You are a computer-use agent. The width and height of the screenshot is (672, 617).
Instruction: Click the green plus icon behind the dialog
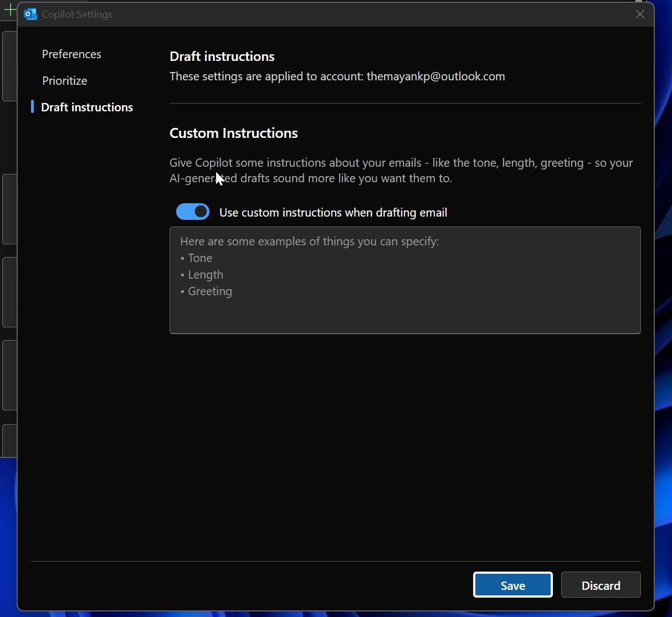[x=9, y=10]
